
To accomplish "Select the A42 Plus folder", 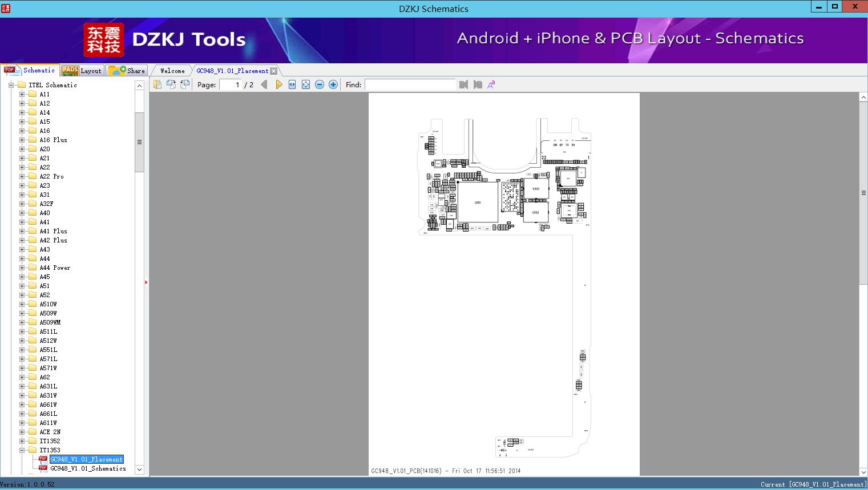I will click(x=53, y=240).
